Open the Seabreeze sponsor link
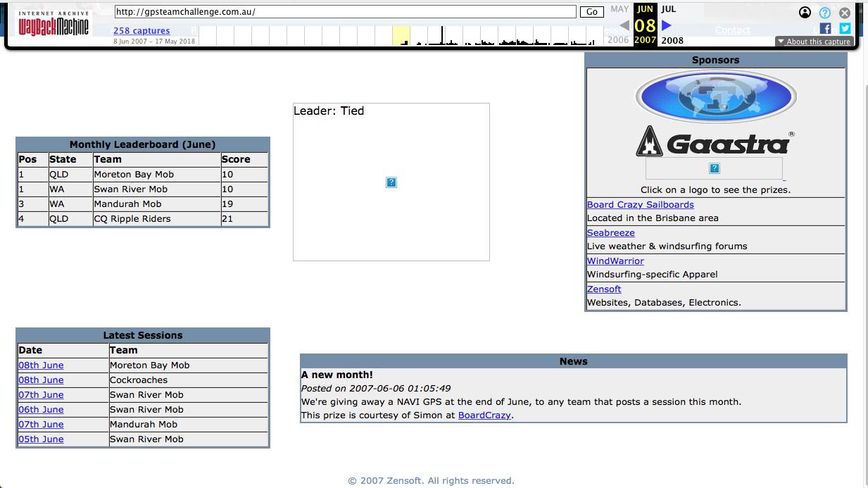 point(610,232)
